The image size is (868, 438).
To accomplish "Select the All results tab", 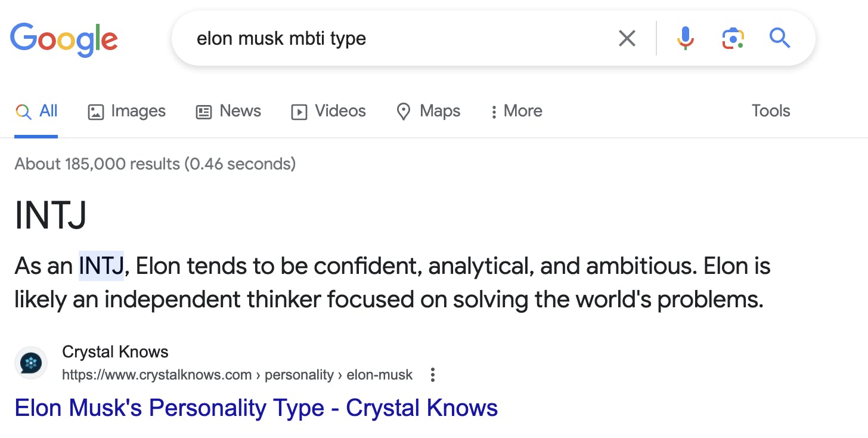I will coord(36,111).
